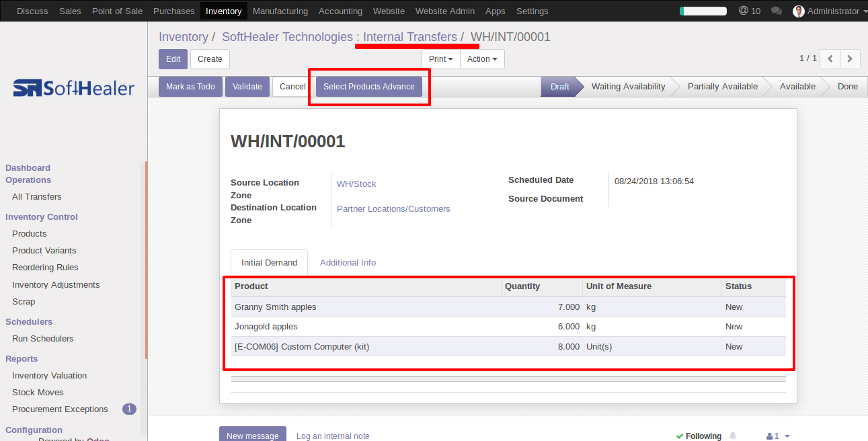Click the Available status stage
Screen dimensions: 868x441
click(797, 87)
